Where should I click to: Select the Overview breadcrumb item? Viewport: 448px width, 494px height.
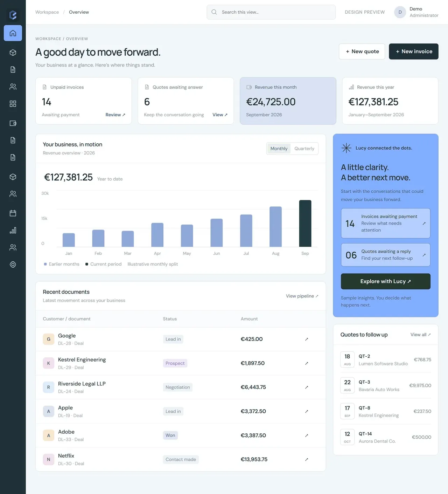point(79,12)
